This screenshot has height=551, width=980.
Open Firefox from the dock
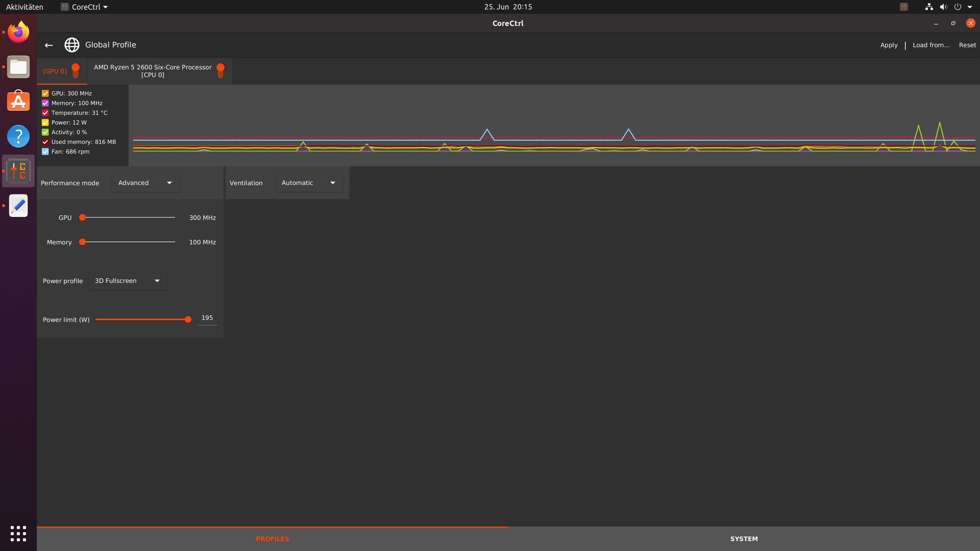[x=18, y=32]
